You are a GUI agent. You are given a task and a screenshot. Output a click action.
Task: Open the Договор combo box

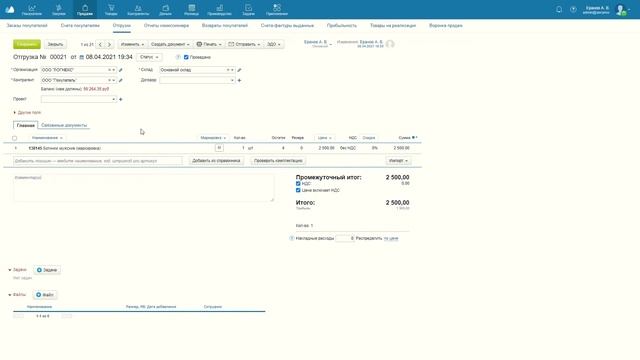point(197,80)
